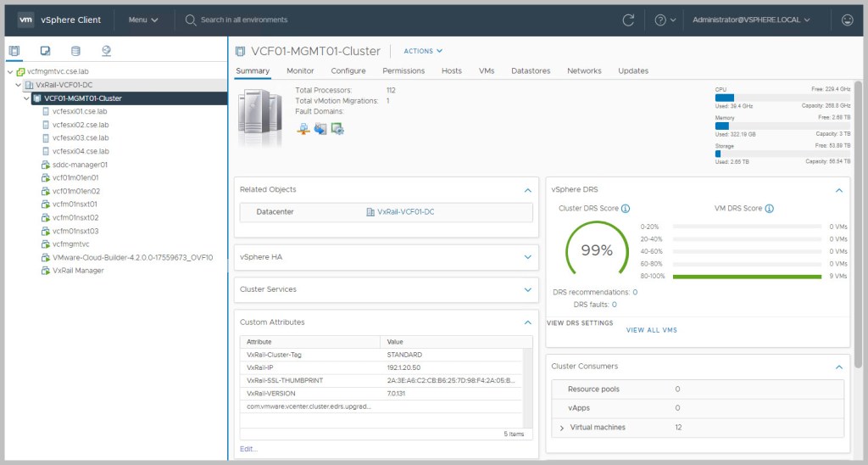Collapse the VxRail-VCF01-DC tree node
868x465 pixels.
18,85
